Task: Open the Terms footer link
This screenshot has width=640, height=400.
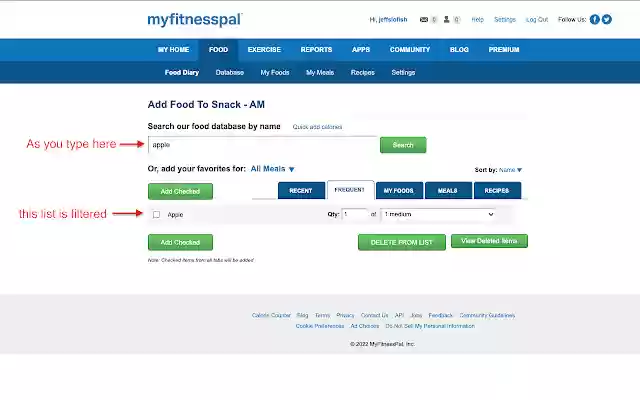Action: pyautogui.click(x=322, y=316)
